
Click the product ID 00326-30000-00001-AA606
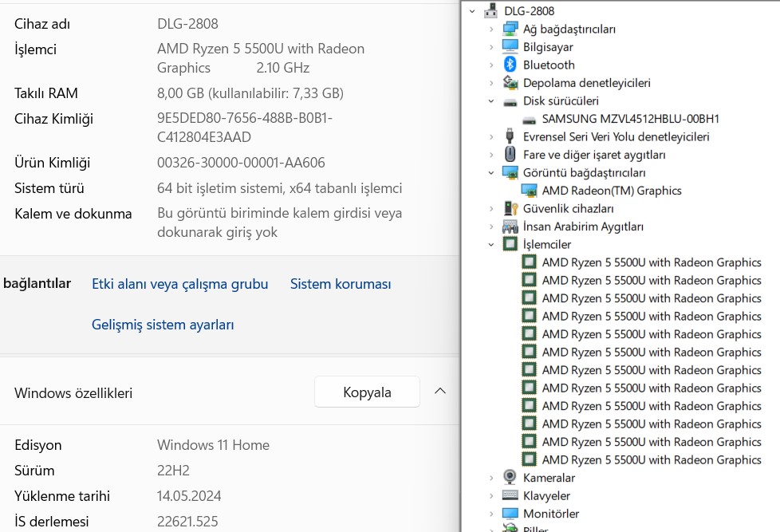241,162
